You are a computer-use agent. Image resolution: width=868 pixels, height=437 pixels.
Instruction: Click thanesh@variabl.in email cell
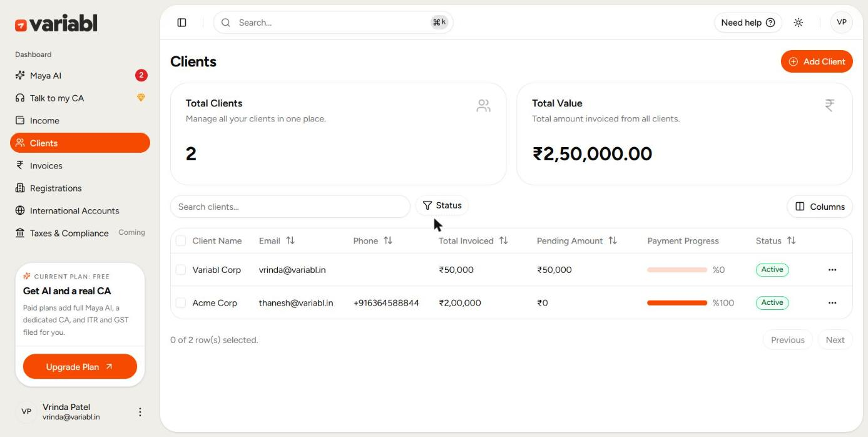coord(296,302)
